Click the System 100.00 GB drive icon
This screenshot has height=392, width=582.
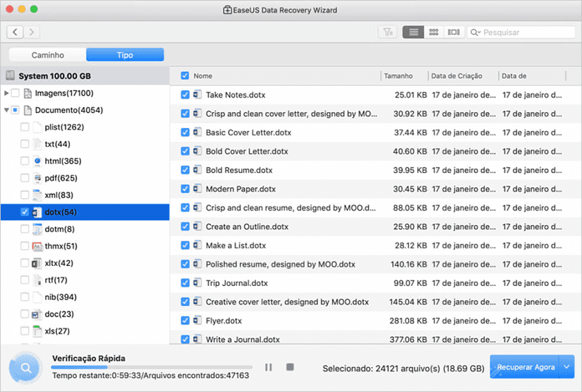pyautogui.click(x=10, y=75)
